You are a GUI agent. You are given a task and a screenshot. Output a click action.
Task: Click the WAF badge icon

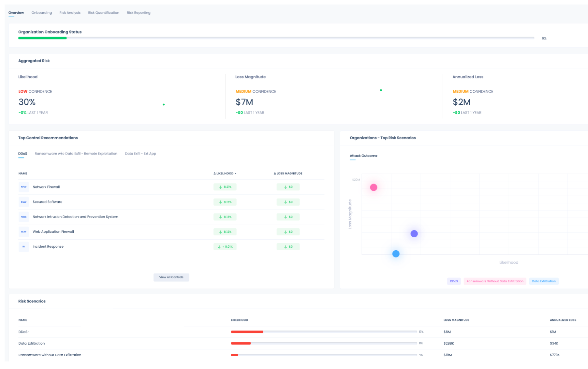point(23,232)
